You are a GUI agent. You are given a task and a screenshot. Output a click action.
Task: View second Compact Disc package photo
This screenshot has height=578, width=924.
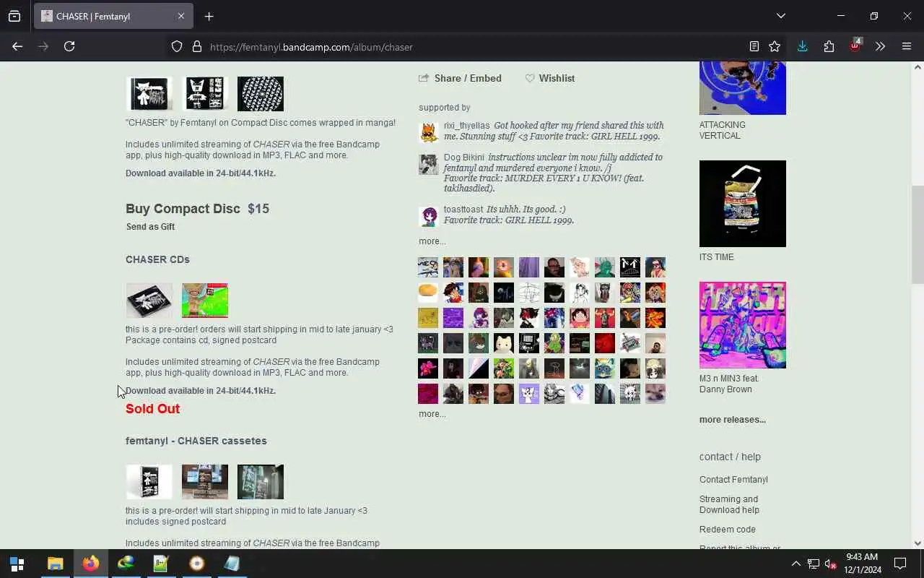click(x=205, y=94)
